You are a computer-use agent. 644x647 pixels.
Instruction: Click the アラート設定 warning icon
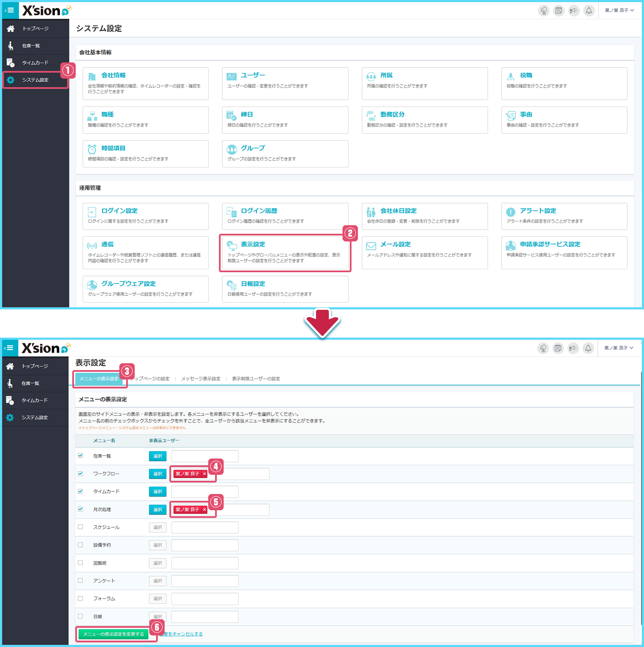click(511, 212)
